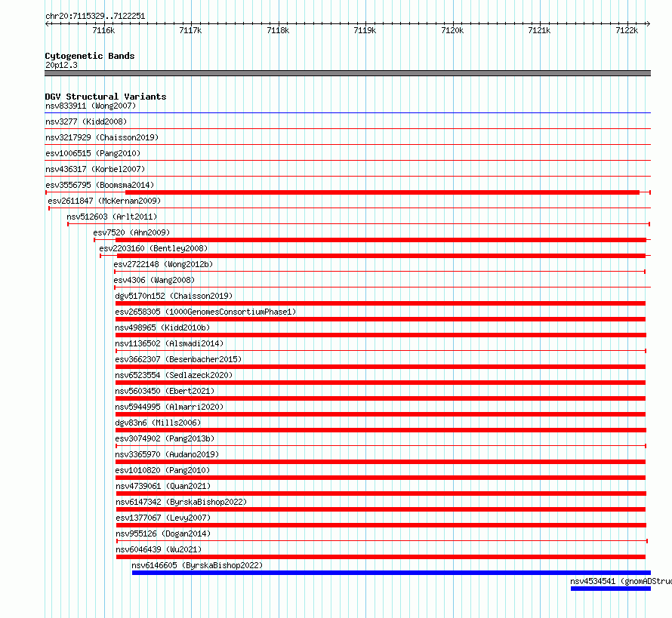Screen dimensions: 672x618
Task: Open the nsv3277 (Kidd2008) variant
Action: [x=86, y=121]
